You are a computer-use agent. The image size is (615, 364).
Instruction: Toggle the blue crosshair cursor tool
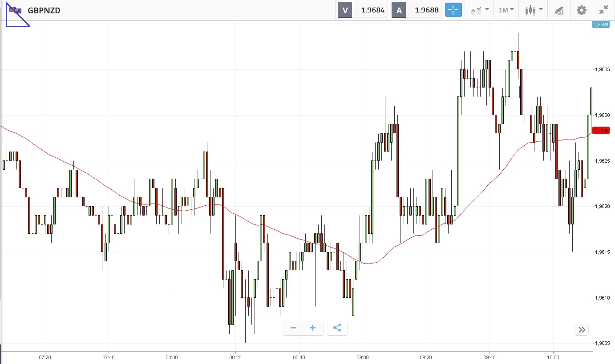[453, 10]
